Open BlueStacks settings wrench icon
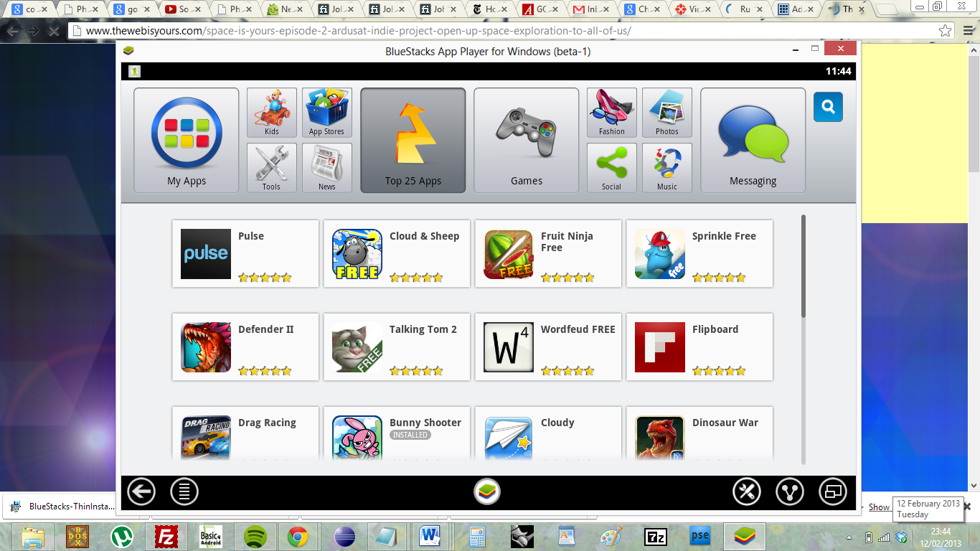The image size is (980, 551). pos(747,492)
